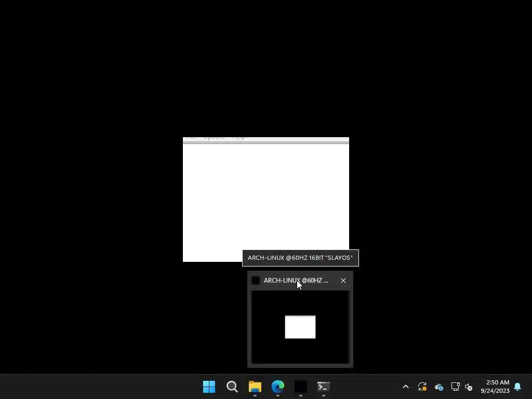
Task: Expand the hidden system tray icons chevron
Action: pyautogui.click(x=405, y=387)
